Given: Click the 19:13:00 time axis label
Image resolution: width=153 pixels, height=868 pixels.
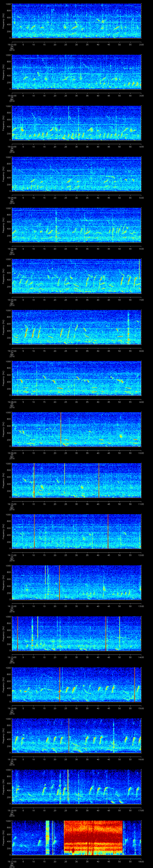Looking at the screenshot, I should pos(12,657).
